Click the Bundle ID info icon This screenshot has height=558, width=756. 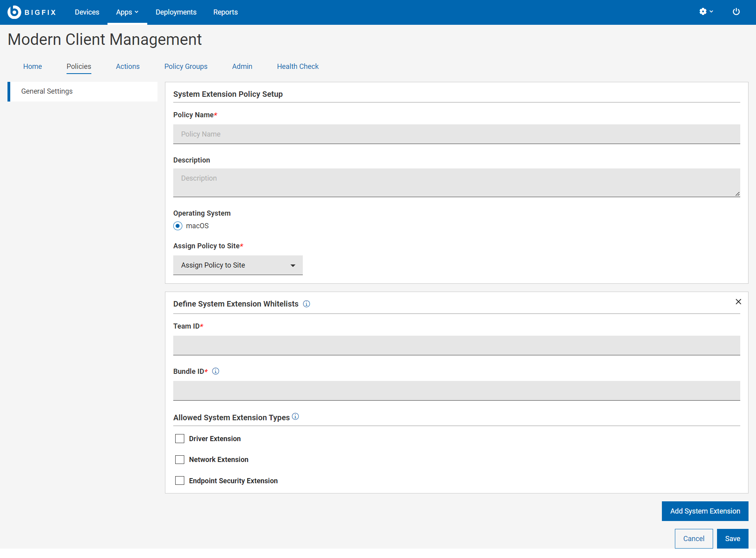click(x=215, y=371)
